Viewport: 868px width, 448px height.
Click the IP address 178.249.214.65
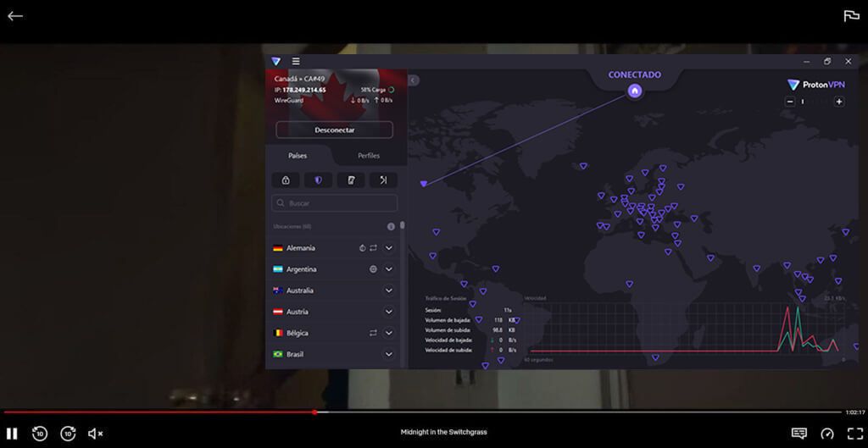[304, 90]
